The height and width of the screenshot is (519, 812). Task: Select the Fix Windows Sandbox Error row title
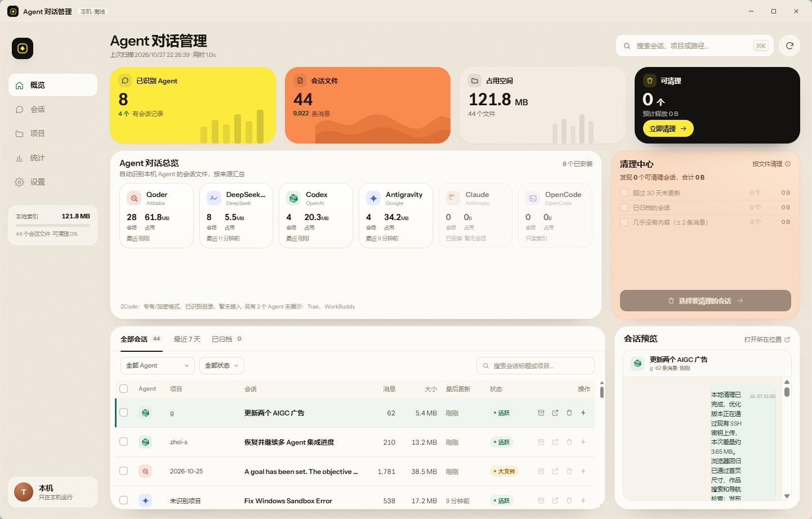(x=288, y=500)
